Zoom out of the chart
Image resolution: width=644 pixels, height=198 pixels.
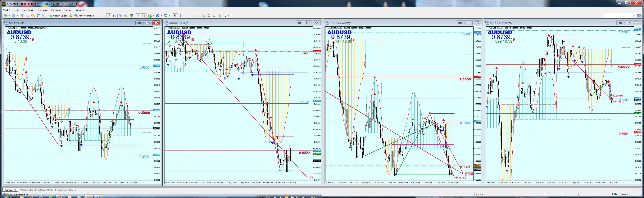[x=126, y=16]
